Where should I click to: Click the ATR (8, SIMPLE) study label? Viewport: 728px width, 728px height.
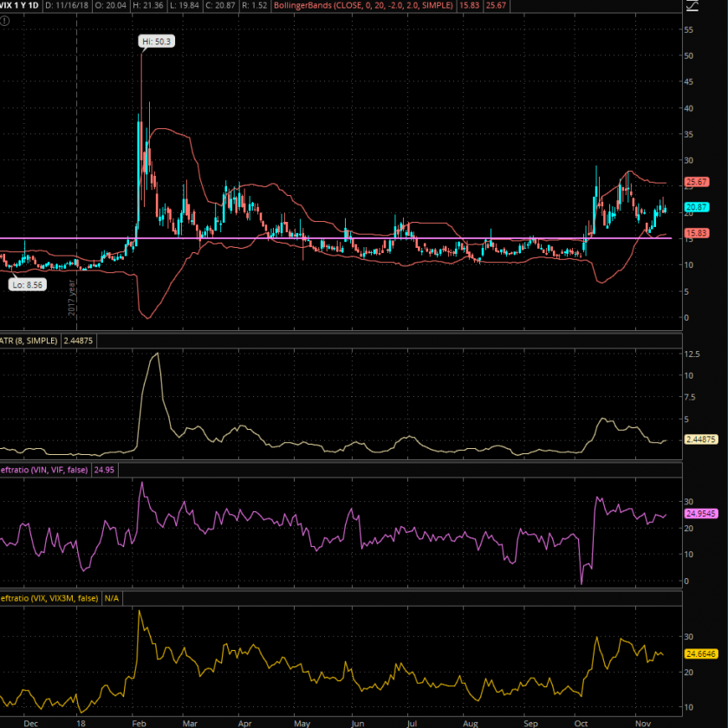(29, 341)
